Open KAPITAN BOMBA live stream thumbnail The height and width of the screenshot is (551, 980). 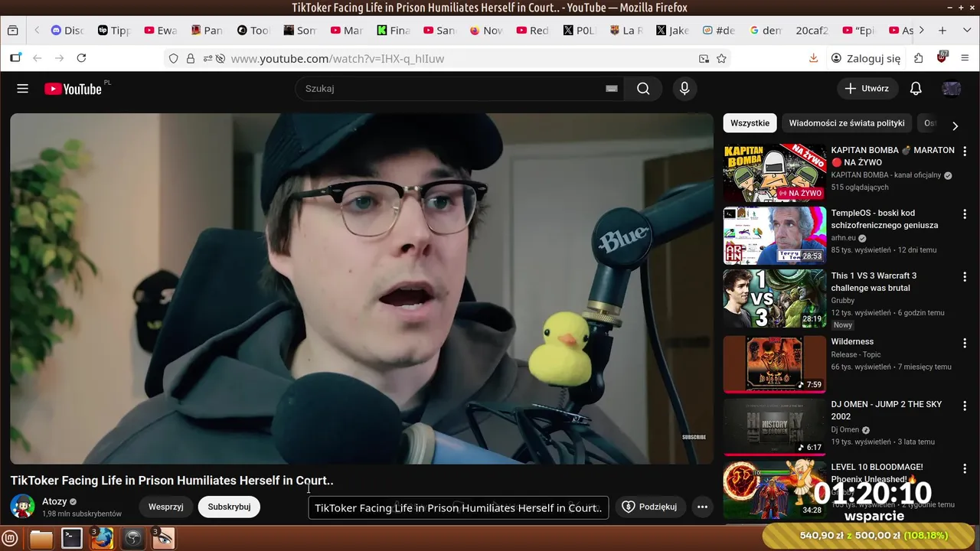(775, 173)
